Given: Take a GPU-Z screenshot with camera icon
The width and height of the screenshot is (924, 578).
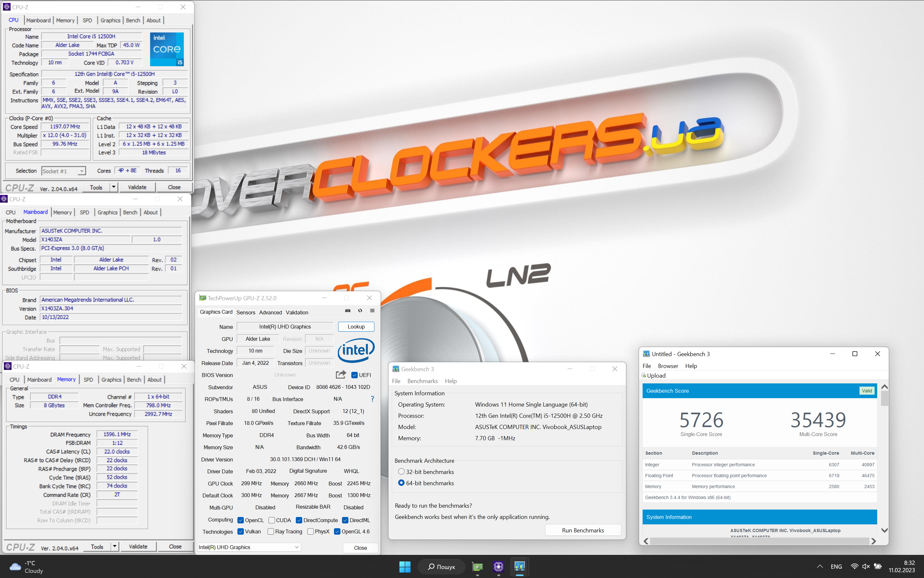Looking at the screenshot, I should point(347,311).
